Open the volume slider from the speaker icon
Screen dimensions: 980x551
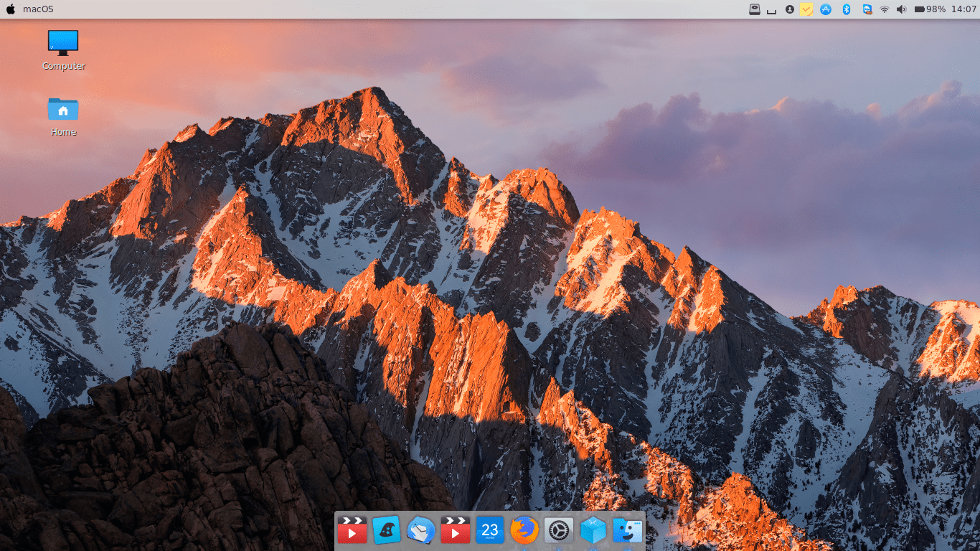pos(902,9)
